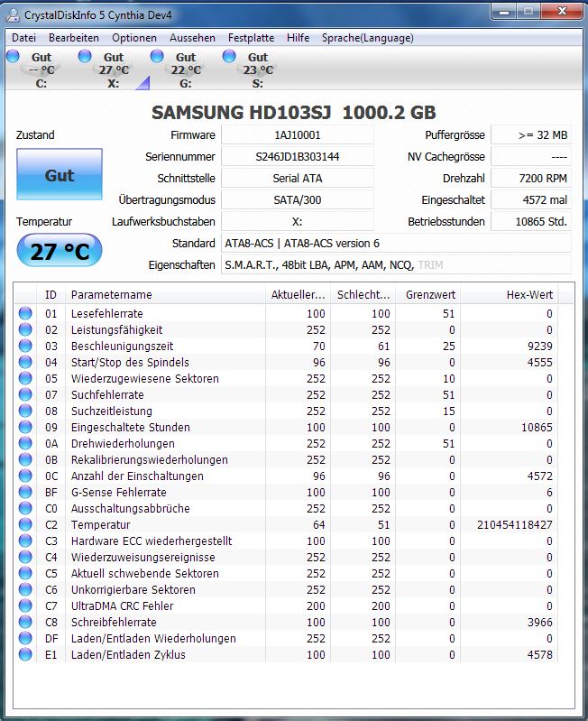Screen dimensions: 588x721
Task: Click the Puffergrösse value >= 32 MB
Action: (531, 134)
